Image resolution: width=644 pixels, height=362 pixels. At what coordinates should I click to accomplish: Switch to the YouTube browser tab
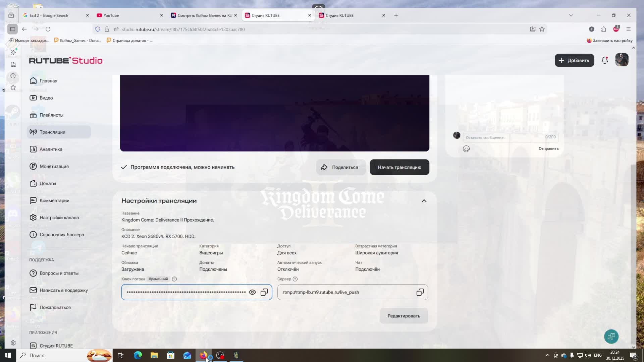(111, 15)
